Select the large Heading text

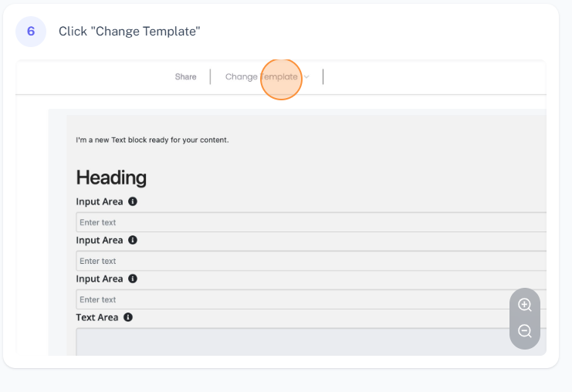pyautogui.click(x=111, y=177)
